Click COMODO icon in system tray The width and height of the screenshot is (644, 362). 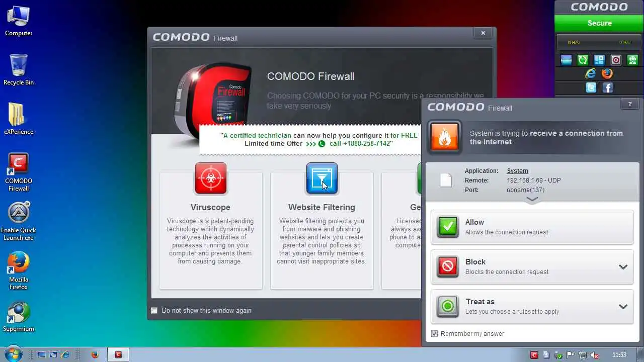point(534,355)
